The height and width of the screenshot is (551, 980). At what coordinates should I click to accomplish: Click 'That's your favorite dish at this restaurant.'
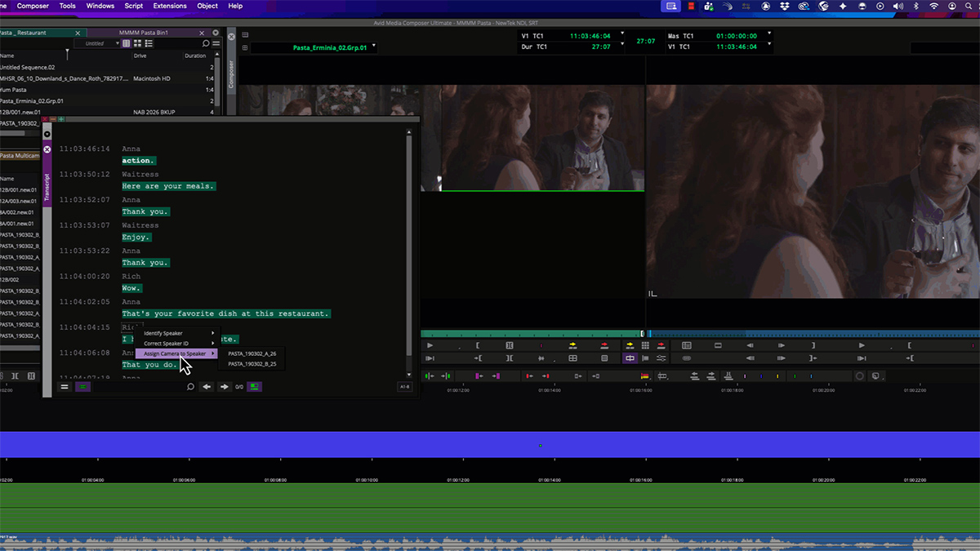click(226, 313)
